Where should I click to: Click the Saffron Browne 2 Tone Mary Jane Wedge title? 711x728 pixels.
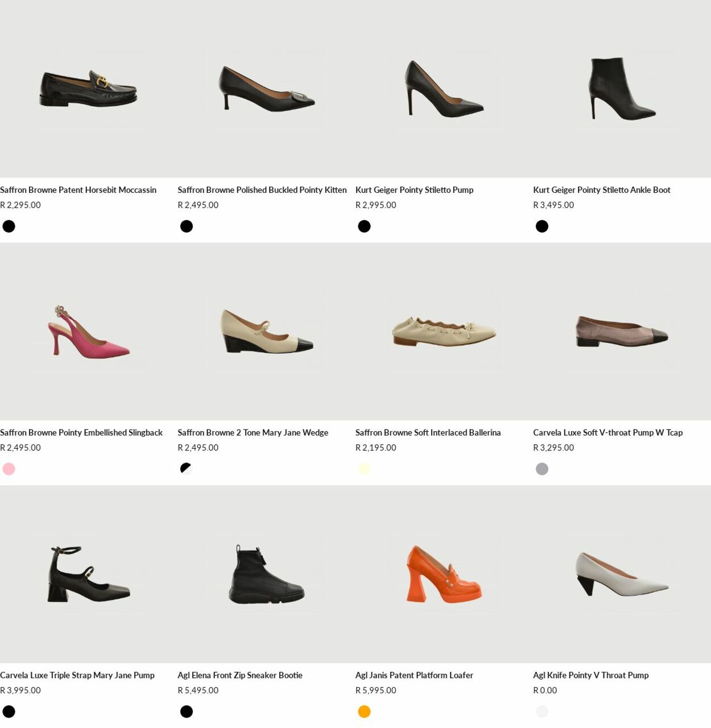point(253,433)
